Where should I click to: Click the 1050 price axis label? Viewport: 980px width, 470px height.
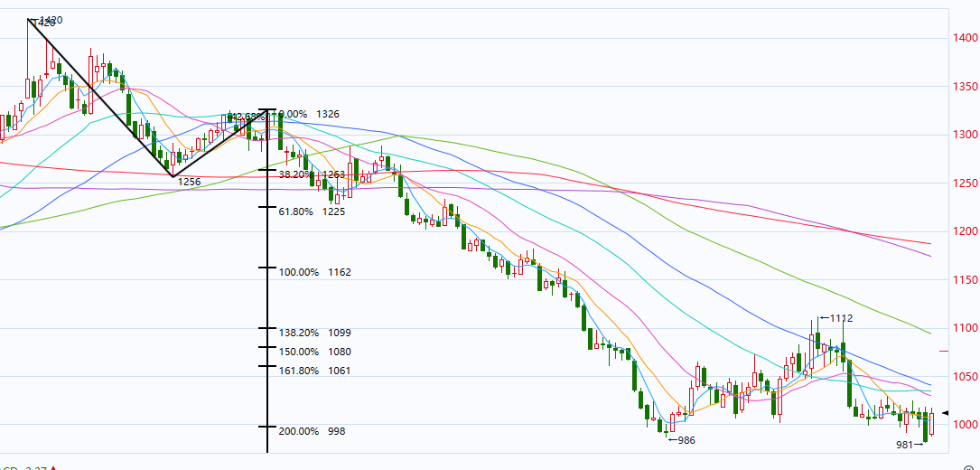[964, 377]
